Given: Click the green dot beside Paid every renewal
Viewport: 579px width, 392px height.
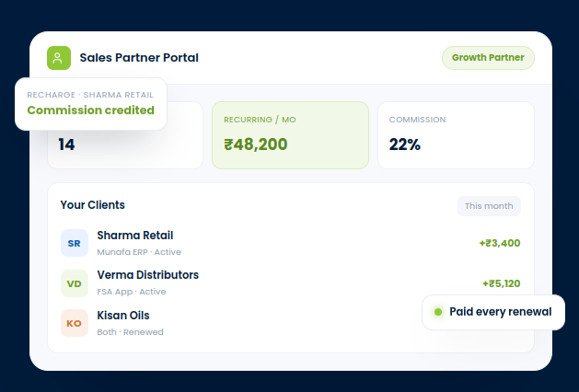Looking at the screenshot, I should point(438,312).
